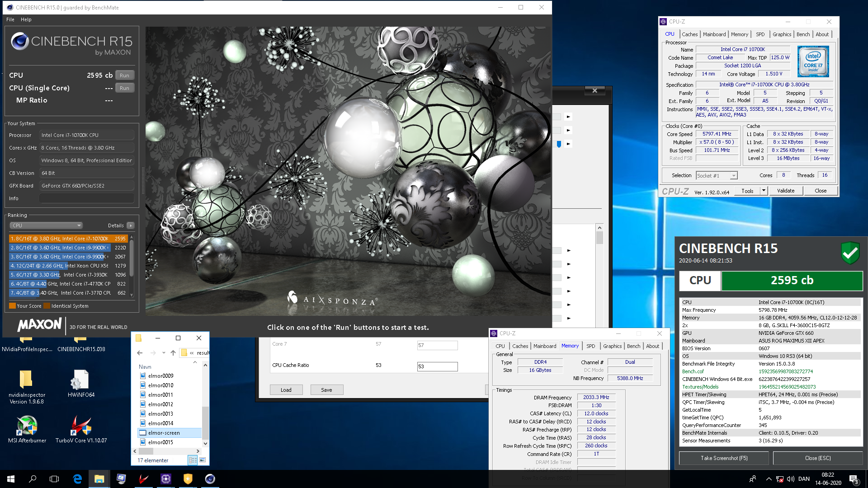The image size is (868, 488).
Task: Click the Windows Start button
Action: tap(11, 479)
